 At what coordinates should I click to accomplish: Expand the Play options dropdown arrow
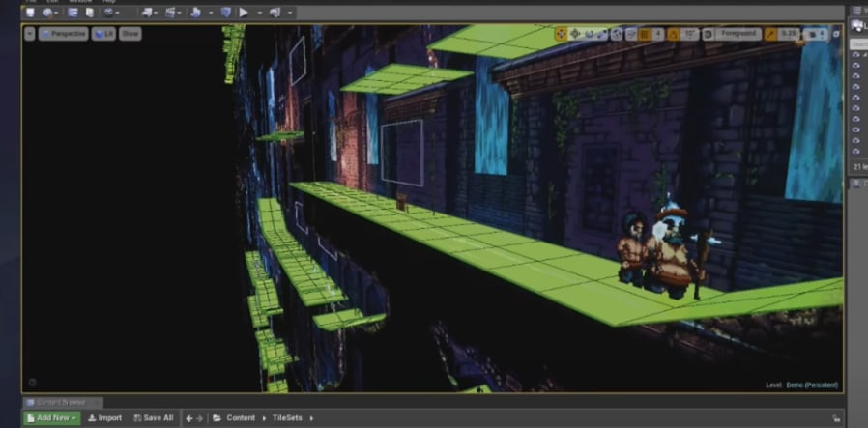click(x=260, y=13)
